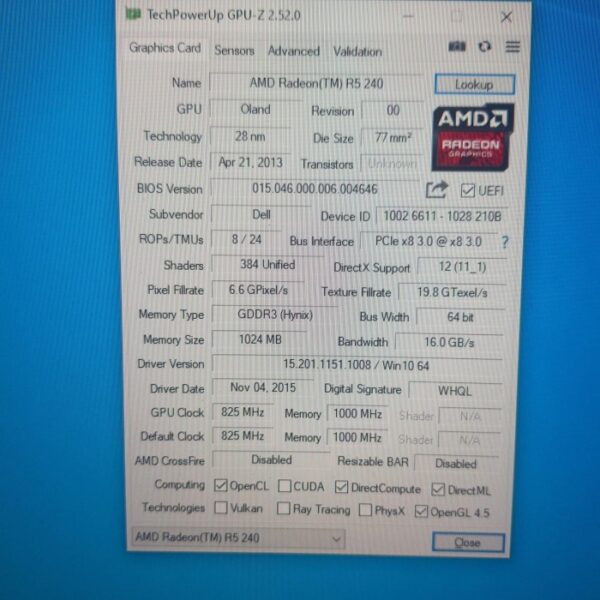Click the BIOS export share icon

(436, 189)
